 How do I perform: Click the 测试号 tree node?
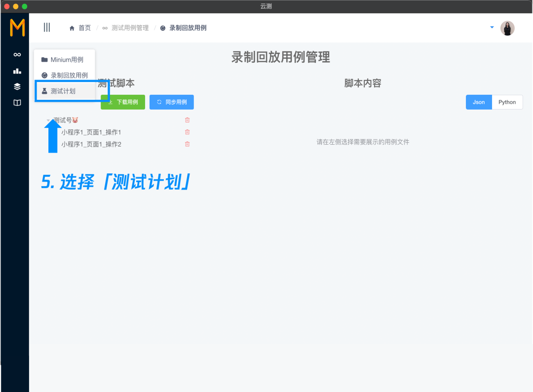(x=66, y=120)
